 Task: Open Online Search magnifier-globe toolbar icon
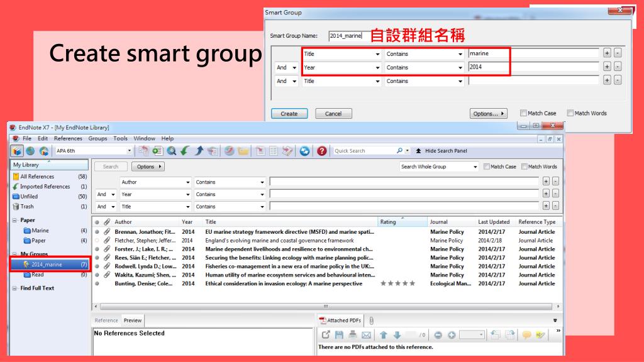(x=171, y=151)
